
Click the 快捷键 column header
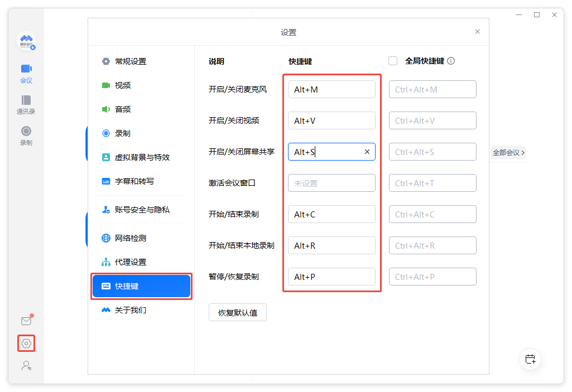(300, 61)
